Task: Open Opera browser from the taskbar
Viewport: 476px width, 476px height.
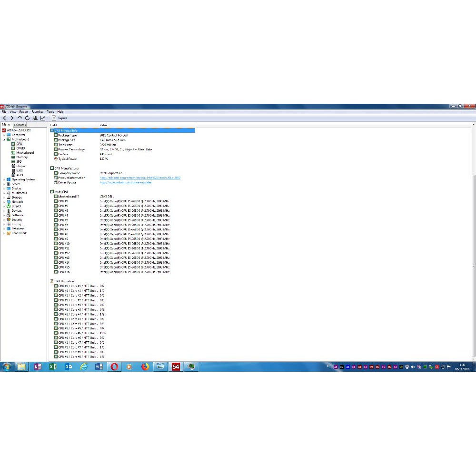Action: click(x=114, y=367)
